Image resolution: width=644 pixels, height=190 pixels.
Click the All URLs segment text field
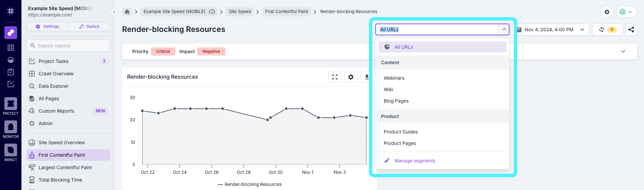(437, 30)
